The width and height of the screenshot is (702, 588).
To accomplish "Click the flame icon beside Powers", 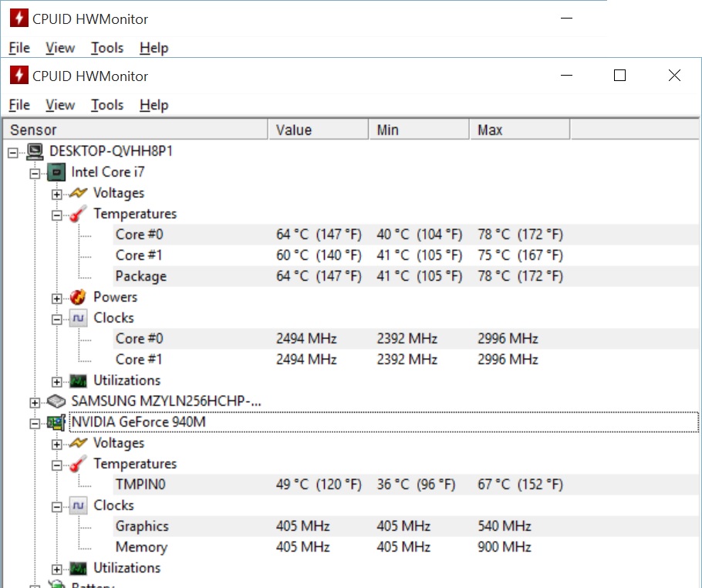I will (x=78, y=297).
